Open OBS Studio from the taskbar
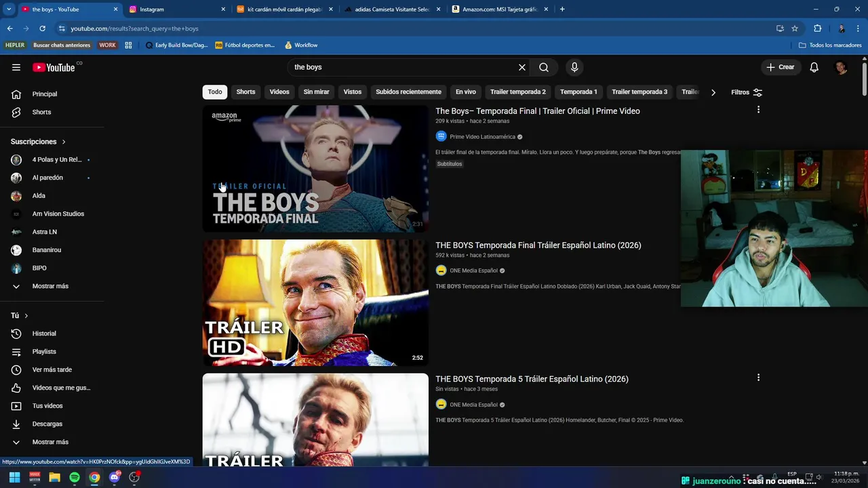This screenshot has height=488, width=868. [134, 477]
